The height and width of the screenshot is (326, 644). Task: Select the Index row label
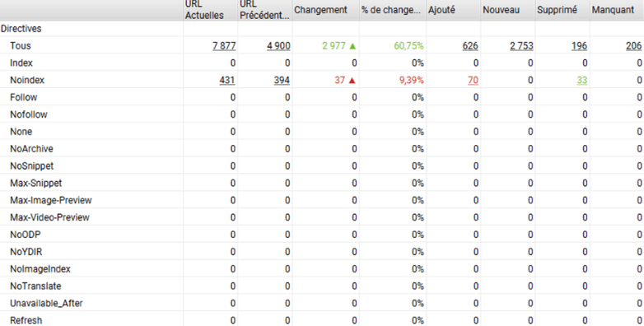tap(21, 63)
